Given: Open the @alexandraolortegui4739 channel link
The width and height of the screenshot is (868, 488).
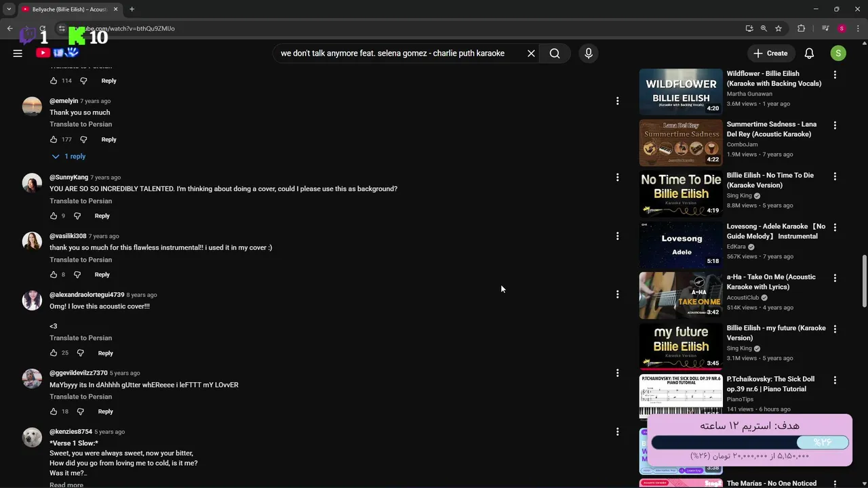Looking at the screenshot, I should (x=87, y=295).
